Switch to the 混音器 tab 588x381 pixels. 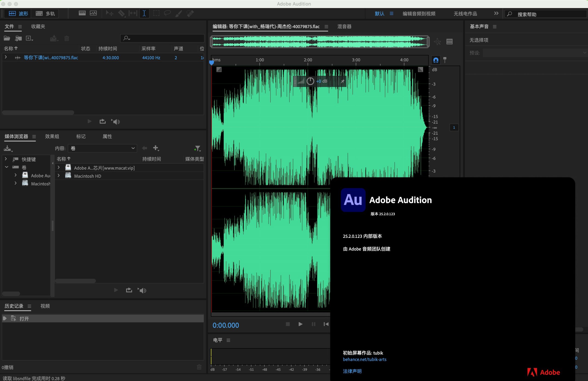pyautogui.click(x=344, y=26)
